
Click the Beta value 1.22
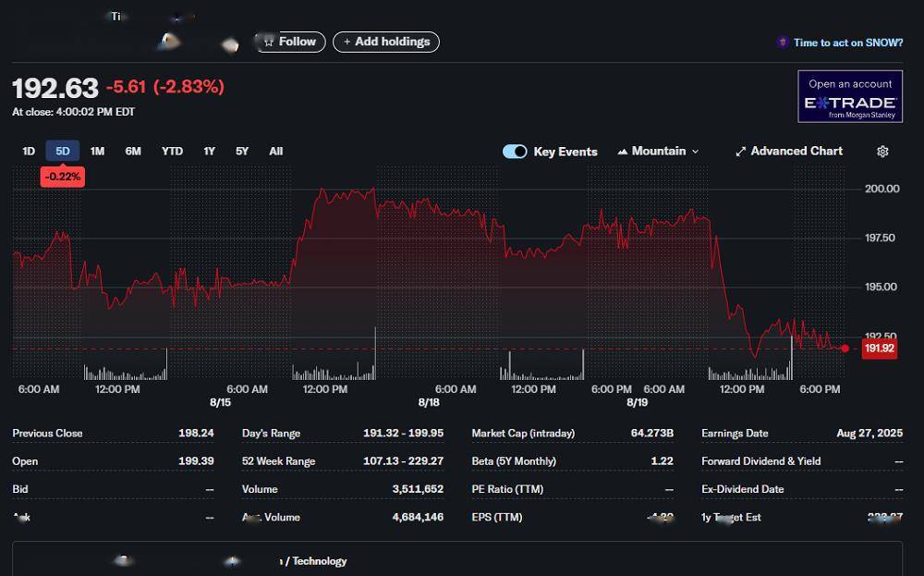(x=663, y=461)
